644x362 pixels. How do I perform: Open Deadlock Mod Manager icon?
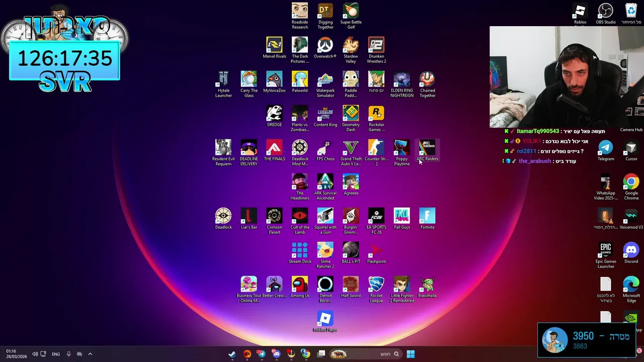click(x=300, y=153)
